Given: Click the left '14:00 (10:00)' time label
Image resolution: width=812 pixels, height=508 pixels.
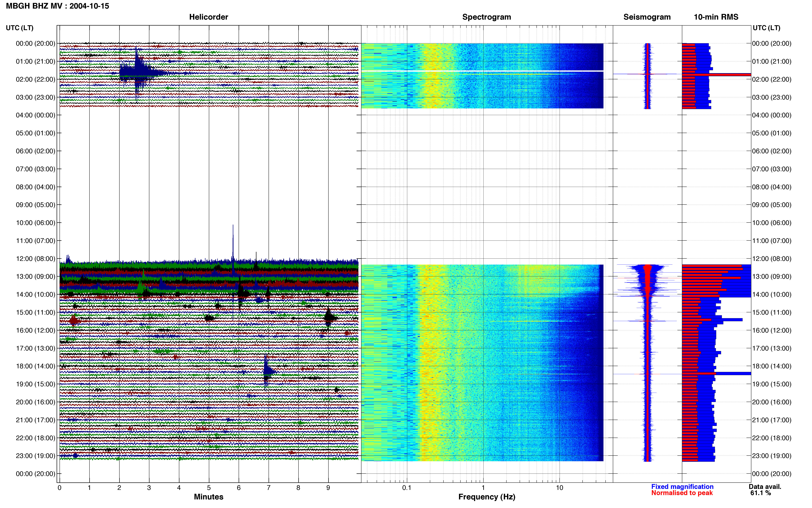Looking at the screenshot, I should (x=35, y=295).
